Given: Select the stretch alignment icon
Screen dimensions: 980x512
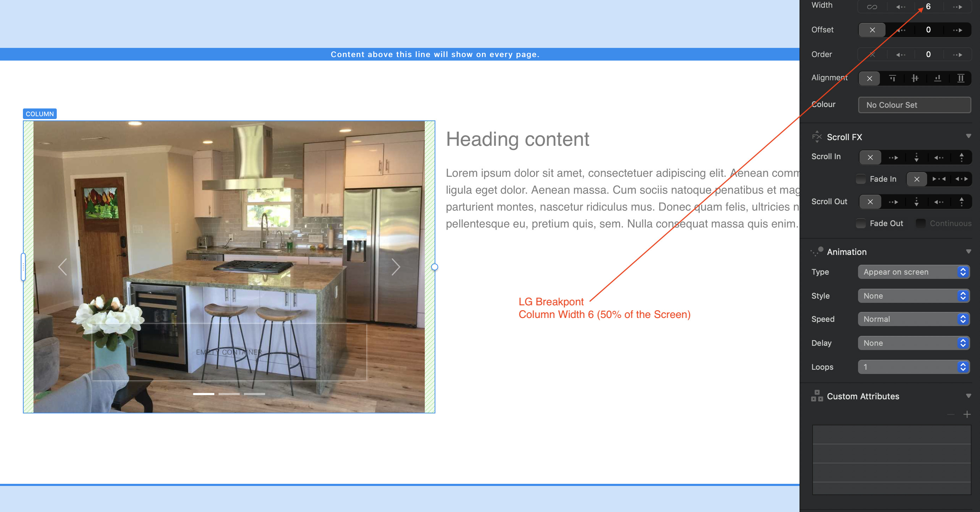Looking at the screenshot, I should click(x=961, y=78).
